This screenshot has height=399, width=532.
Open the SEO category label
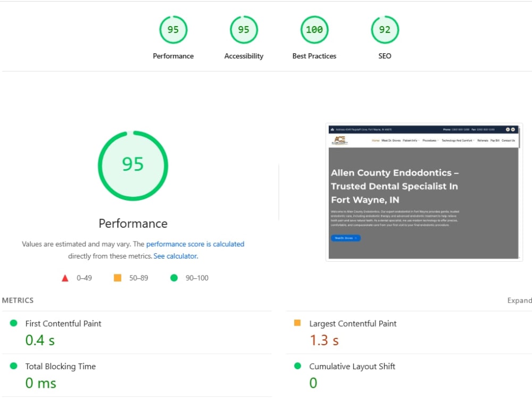tap(385, 56)
